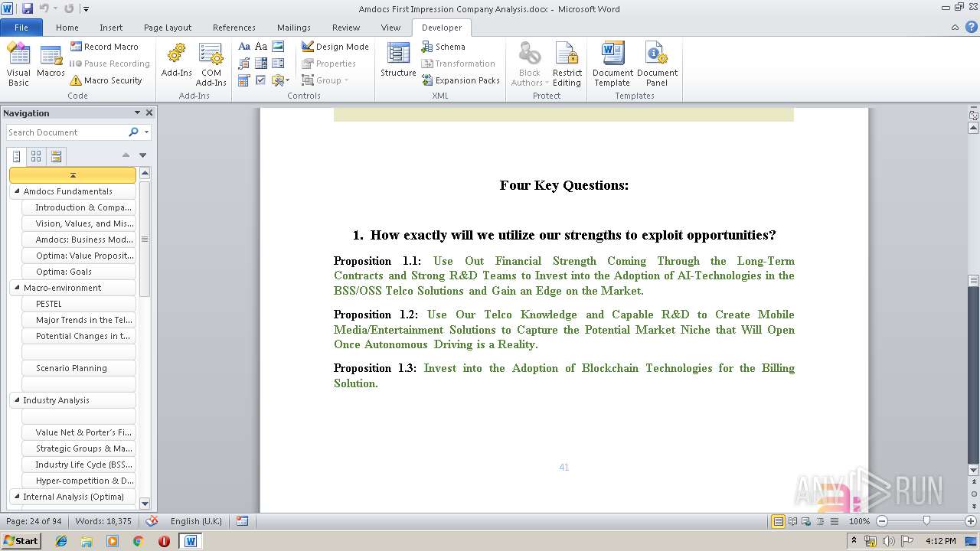Insert Date Picker content control
The height and width of the screenshot is (551, 980).
[x=244, y=80]
